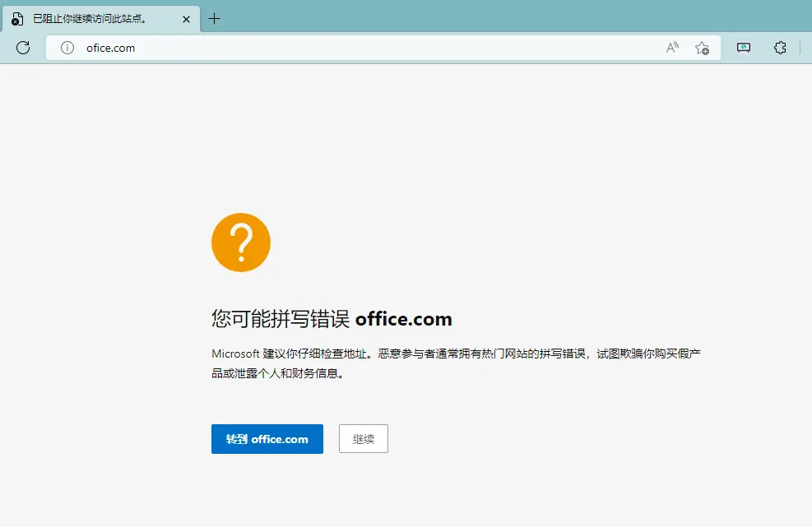Close the blocked site tab

187,19
